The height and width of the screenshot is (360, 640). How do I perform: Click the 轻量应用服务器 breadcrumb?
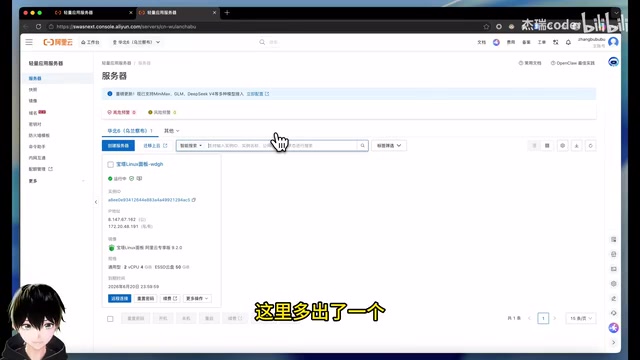click(x=116, y=63)
